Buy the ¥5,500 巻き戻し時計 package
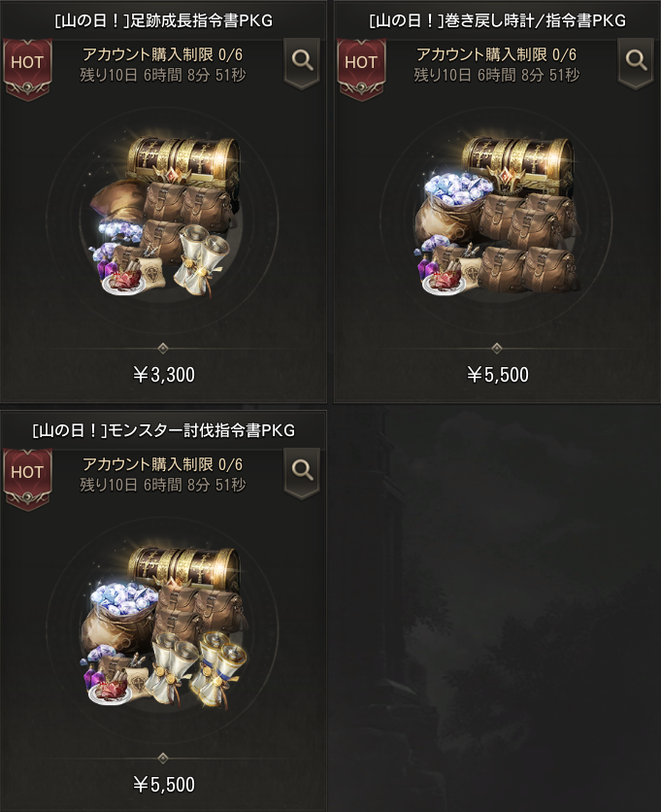 coord(497,374)
